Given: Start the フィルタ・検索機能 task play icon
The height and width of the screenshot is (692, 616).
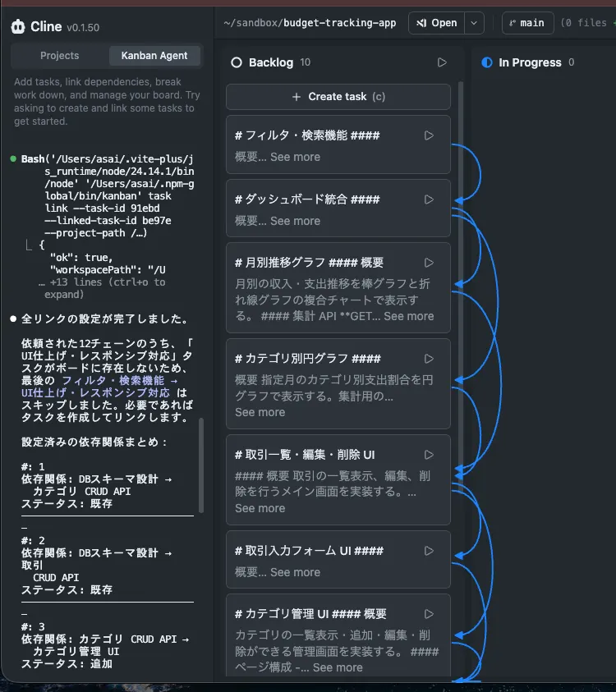Looking at the screenshot, I should (429, 135).
